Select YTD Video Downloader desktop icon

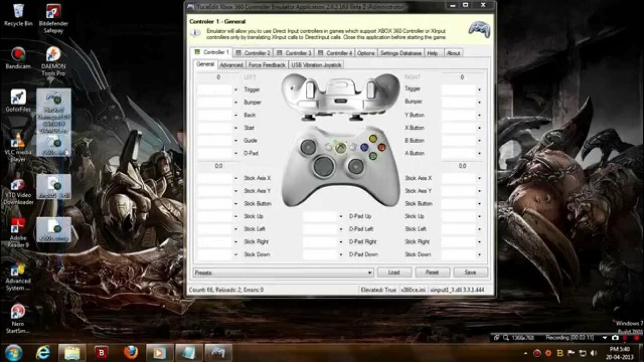pos(18,191)
